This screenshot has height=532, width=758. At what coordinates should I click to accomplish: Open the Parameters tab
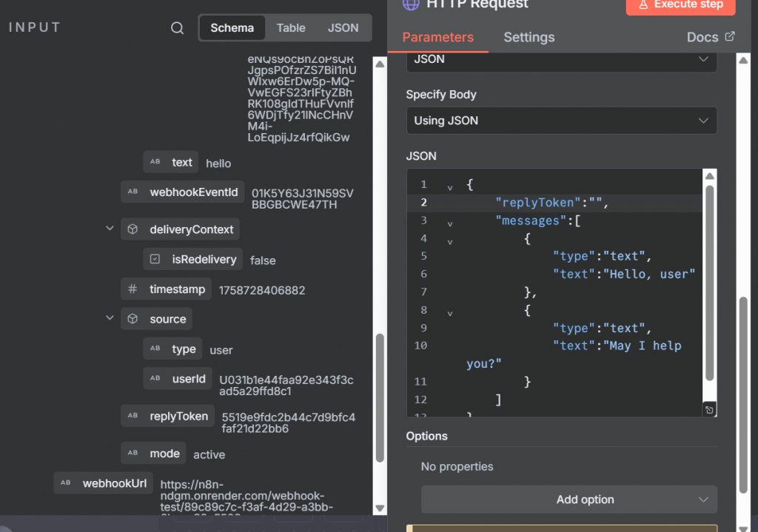(x=438, y=37)
